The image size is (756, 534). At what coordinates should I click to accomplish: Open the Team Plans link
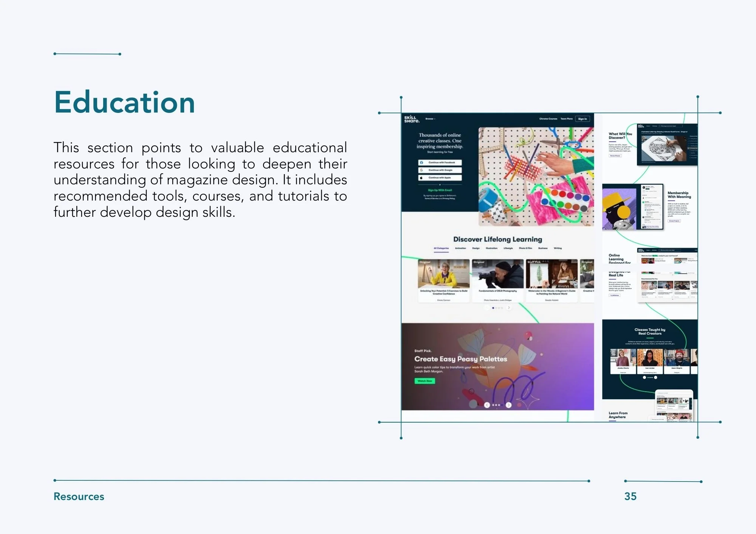(x=566, y=119)
